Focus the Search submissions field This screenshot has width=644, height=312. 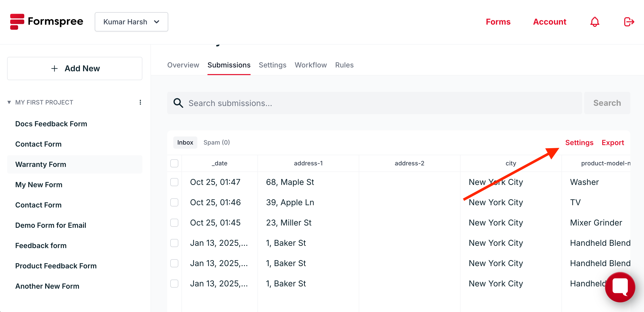[380, 103]
